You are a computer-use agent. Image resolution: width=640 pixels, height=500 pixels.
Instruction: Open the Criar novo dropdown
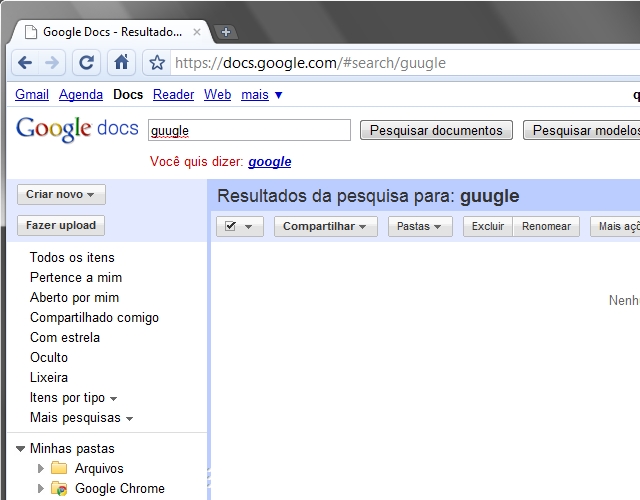pos(61,194)
